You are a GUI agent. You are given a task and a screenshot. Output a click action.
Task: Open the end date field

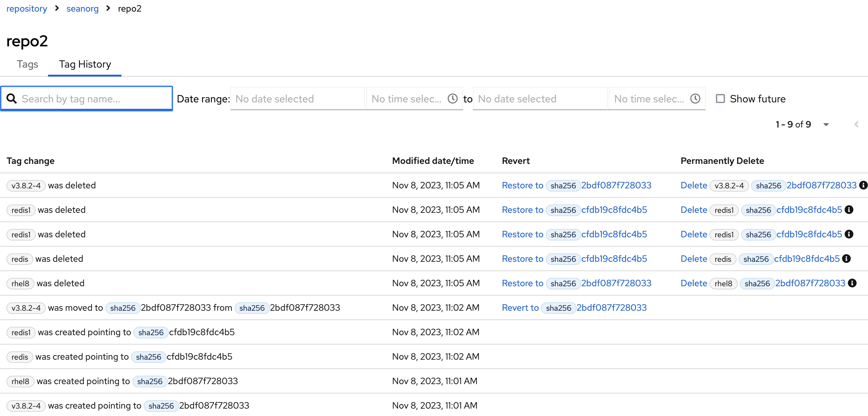click(x=539, y=99)
